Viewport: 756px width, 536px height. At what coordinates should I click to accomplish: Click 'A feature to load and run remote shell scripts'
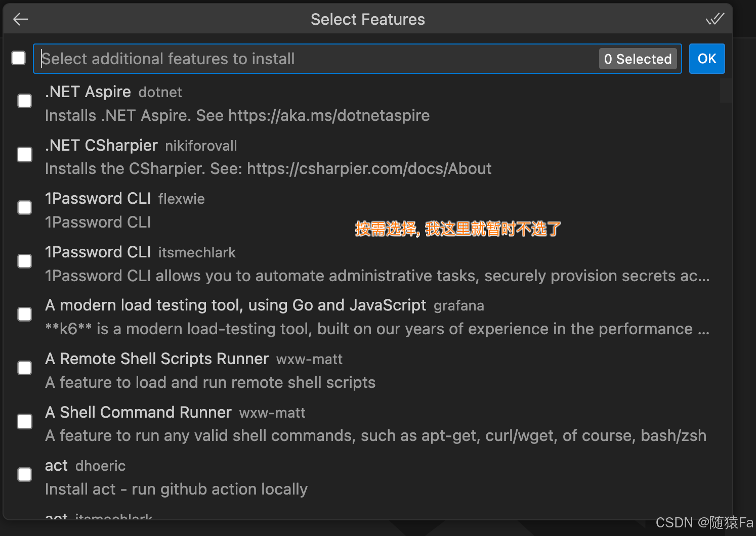pos(210,382)
